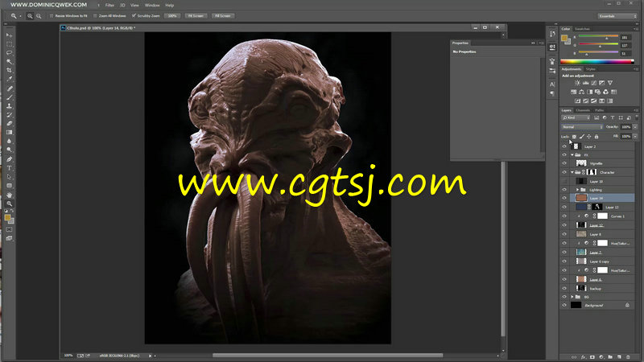Click Delete layer trash icon
The image size is (644, 362).
628,357
